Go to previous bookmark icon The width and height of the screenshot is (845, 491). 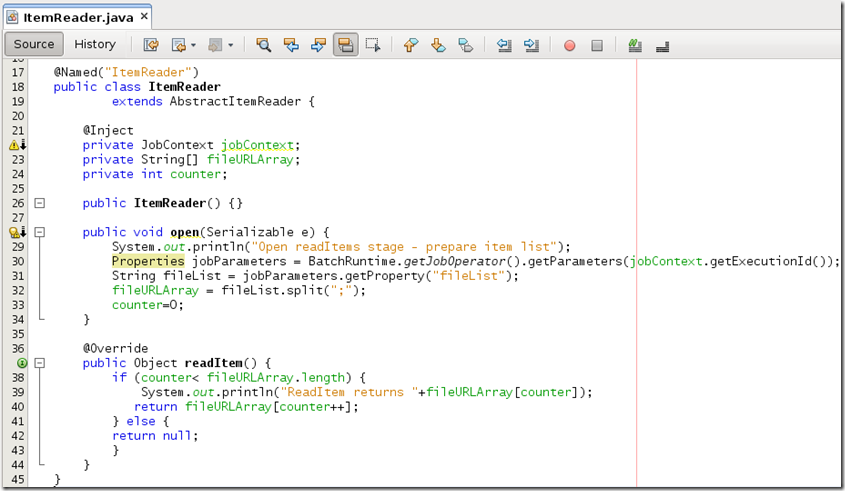(x=410, y=45)
